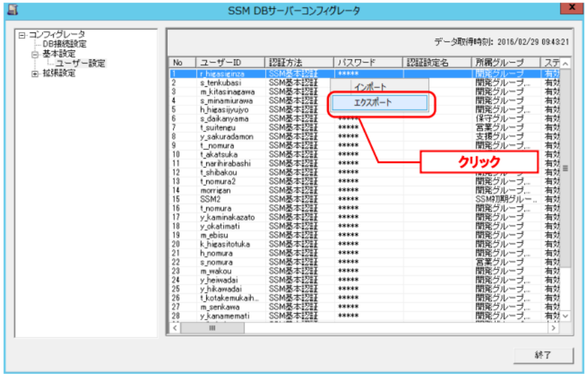Select user h_nomura row

[365, 253]
